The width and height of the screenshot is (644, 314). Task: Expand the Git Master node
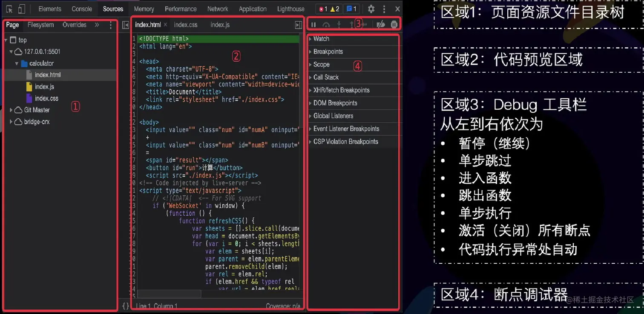[11, 110]
